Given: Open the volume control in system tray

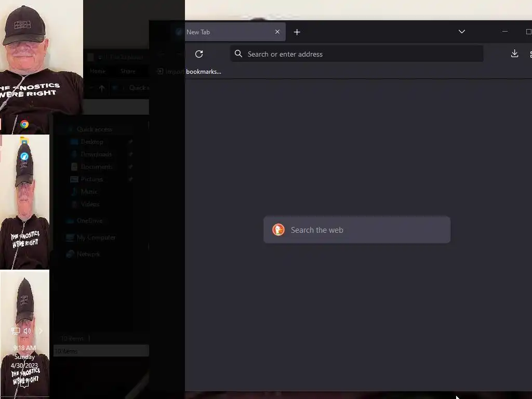Looking at the screenshot, I should point(28,331).
